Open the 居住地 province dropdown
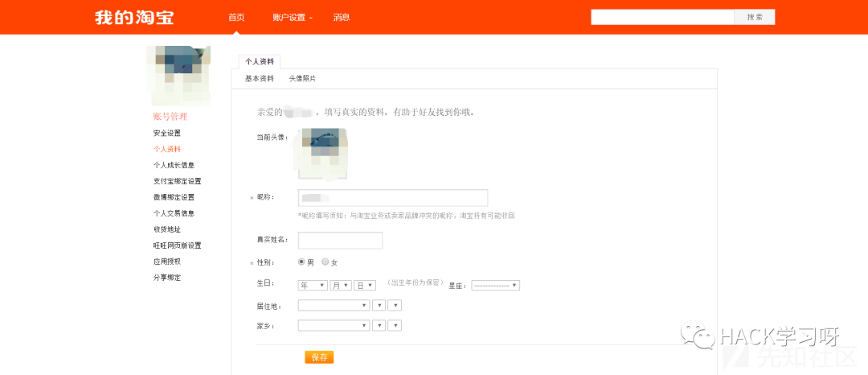The image size is (868, 375). (334, 305)
